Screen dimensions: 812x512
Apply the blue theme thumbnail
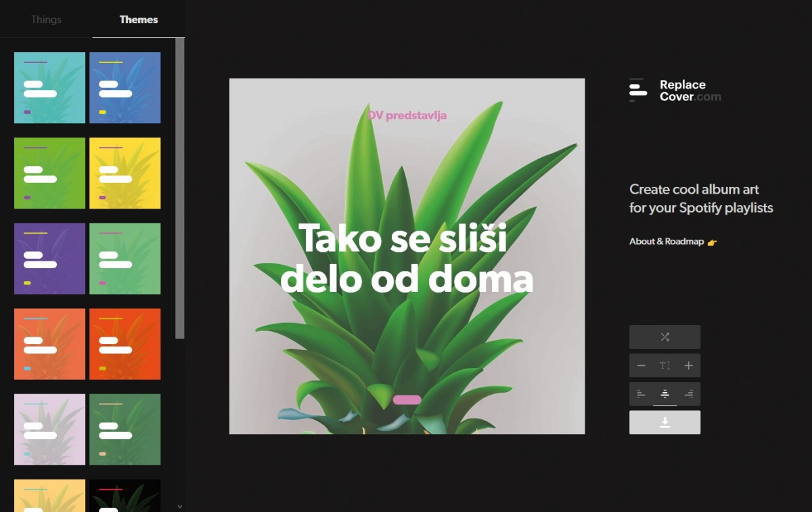click(x=125, y=88)
